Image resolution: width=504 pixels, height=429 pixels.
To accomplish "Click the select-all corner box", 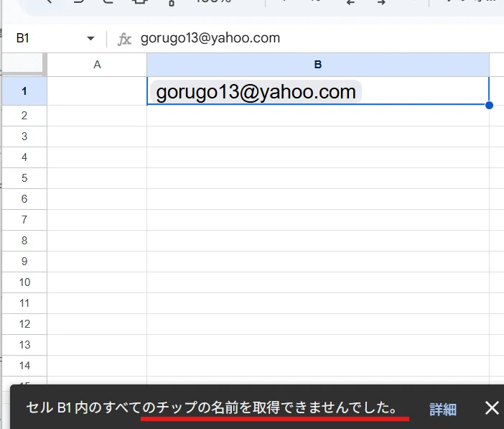I will [23, 65].
